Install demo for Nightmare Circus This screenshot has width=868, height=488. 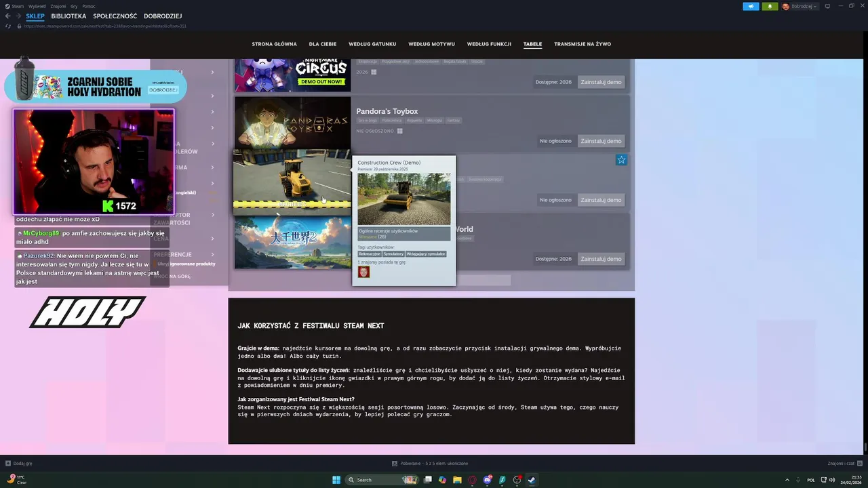(x=601, y=82)
